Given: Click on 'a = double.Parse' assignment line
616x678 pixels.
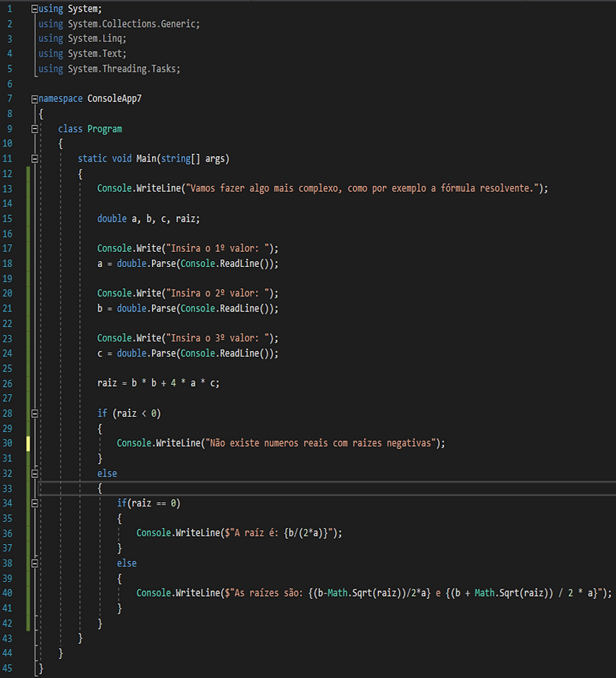Looking at the screenshot, I should [187, 264].
